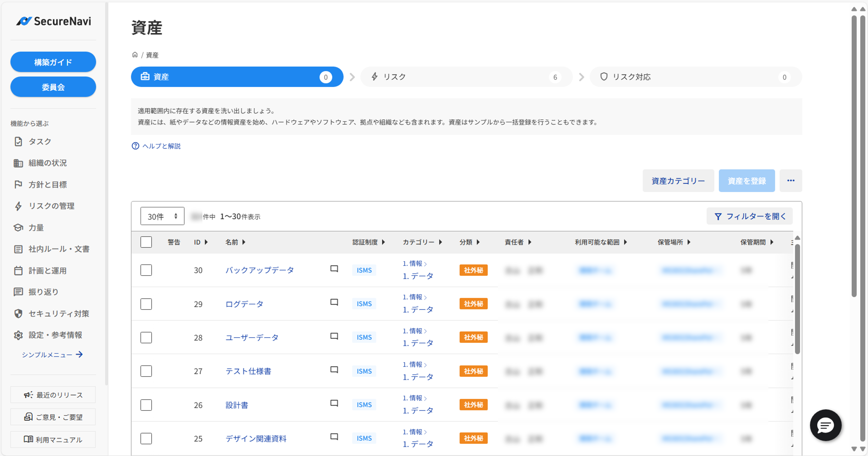Sort by 保管期間 column arrow
Viewport: 868px width, 456px height.
pyautogui.click(x=772, y=242)
